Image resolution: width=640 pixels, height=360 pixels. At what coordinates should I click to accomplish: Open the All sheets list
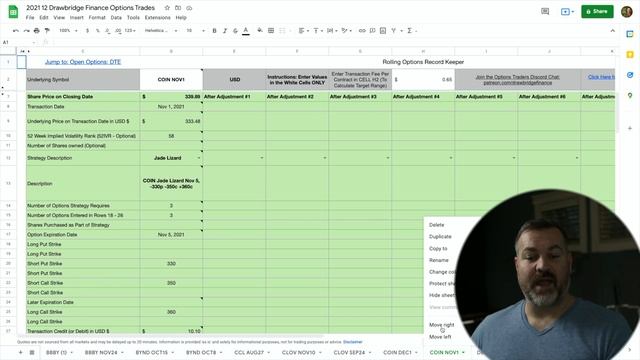[x=32, y=352]
